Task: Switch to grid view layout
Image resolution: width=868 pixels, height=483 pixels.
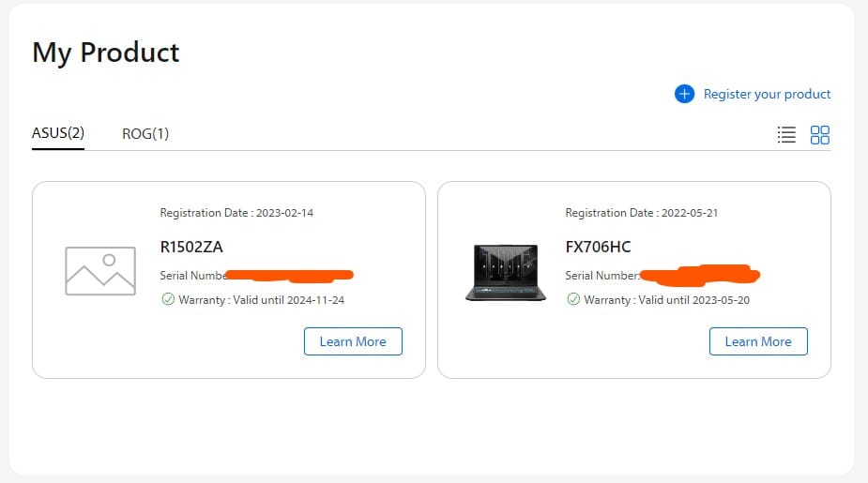Action: (819, 135)
